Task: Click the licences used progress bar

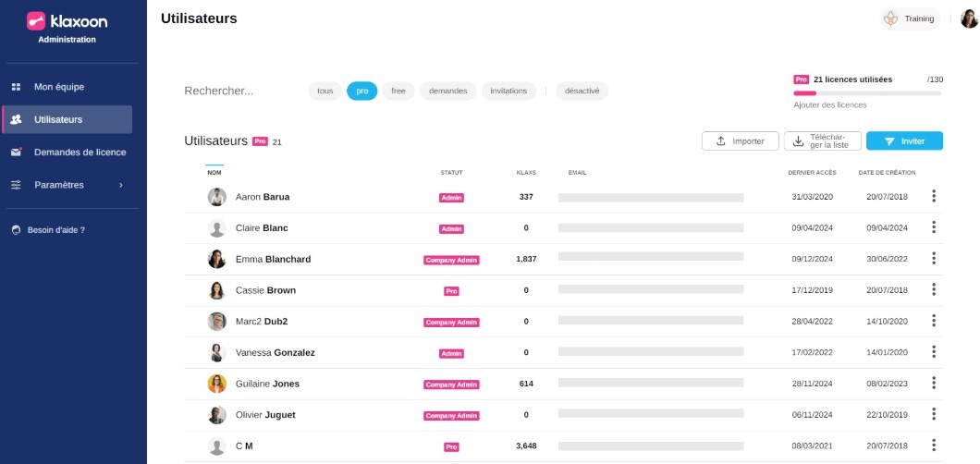Action: coord(867,93)
